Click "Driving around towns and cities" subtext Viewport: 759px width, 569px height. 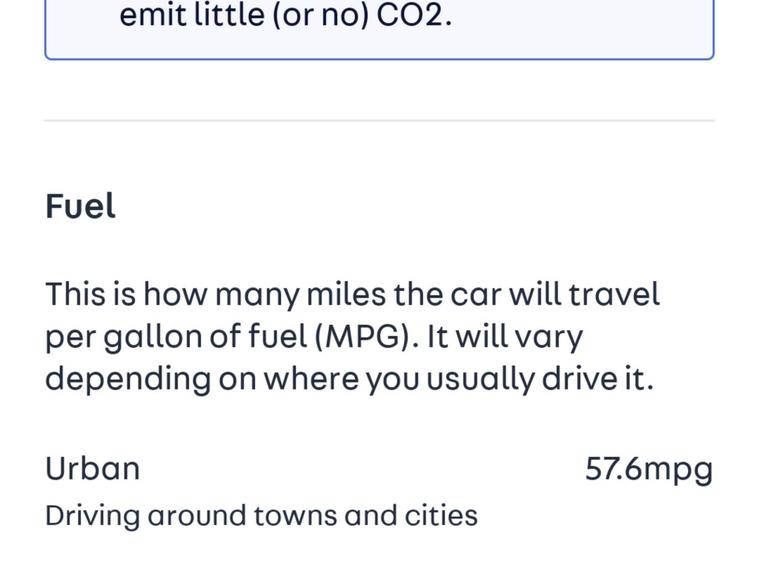pos(261,515)
